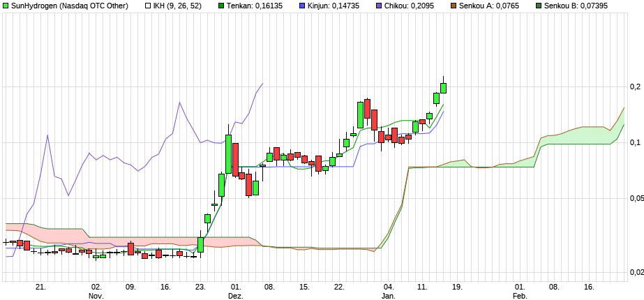This screenshot has width=644, height=300.
Task: Click the 0,1 price axis label
Action: tap(634, 142)
